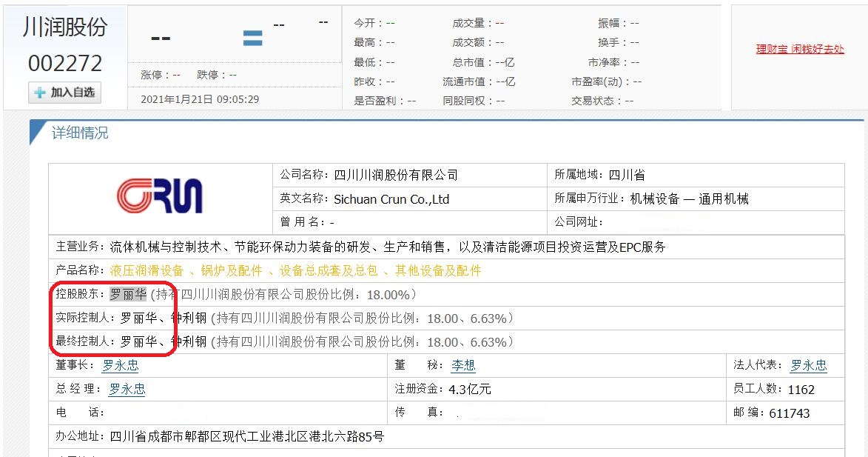
Task: Click the 流通市值 circulating value field
Action: tap(479, 82)
